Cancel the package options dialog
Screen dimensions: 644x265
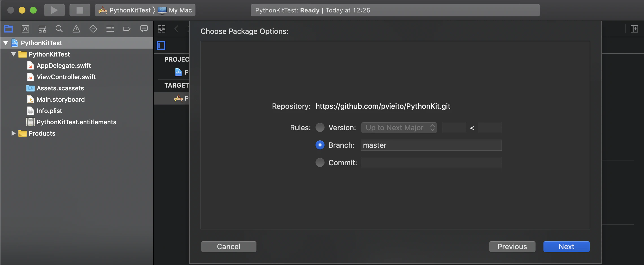[229, 247]
